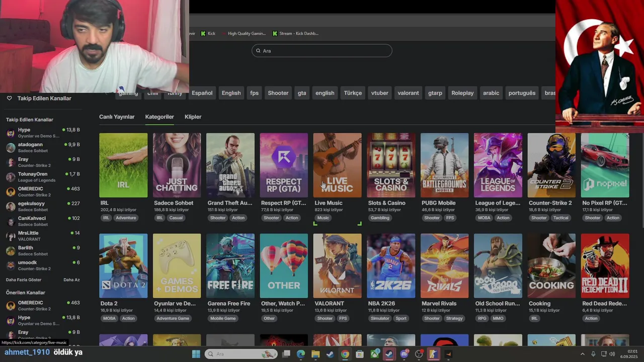Viewport: 644px width, 362px height.
Task: Open umoodk channel in sidebar
Action: (x=43, y=265)
